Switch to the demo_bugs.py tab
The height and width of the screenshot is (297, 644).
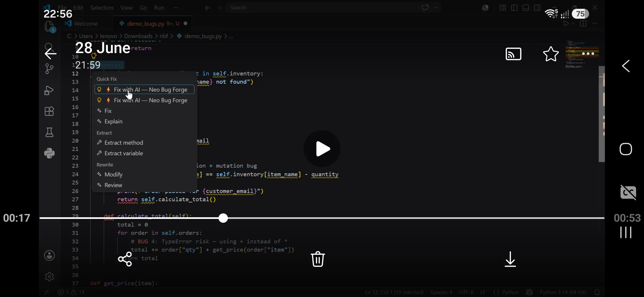click(153, 24)
